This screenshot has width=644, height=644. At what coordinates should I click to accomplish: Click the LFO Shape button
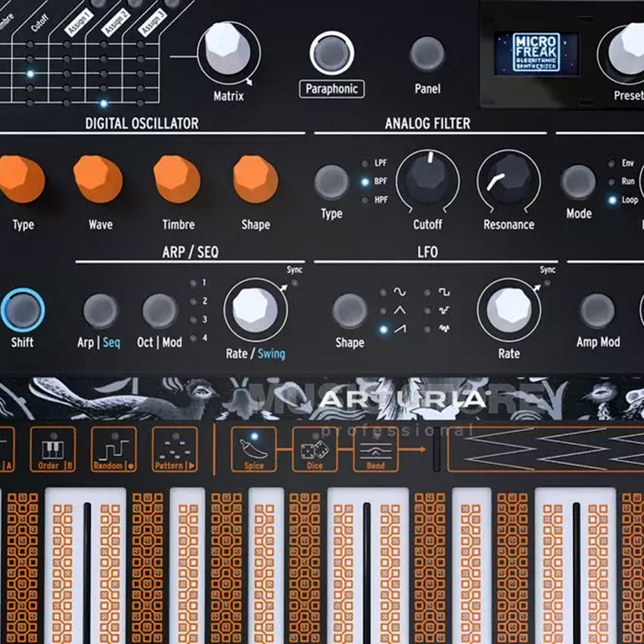349,311
